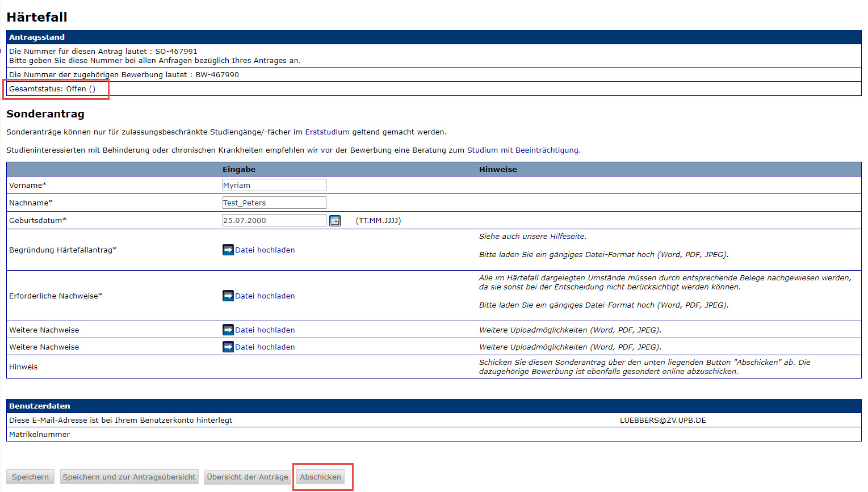The height and width of the screenshot is (492, 868).
Task: Click into the Nachname text field
Action: pyautogui.click(x=274, y=203)
